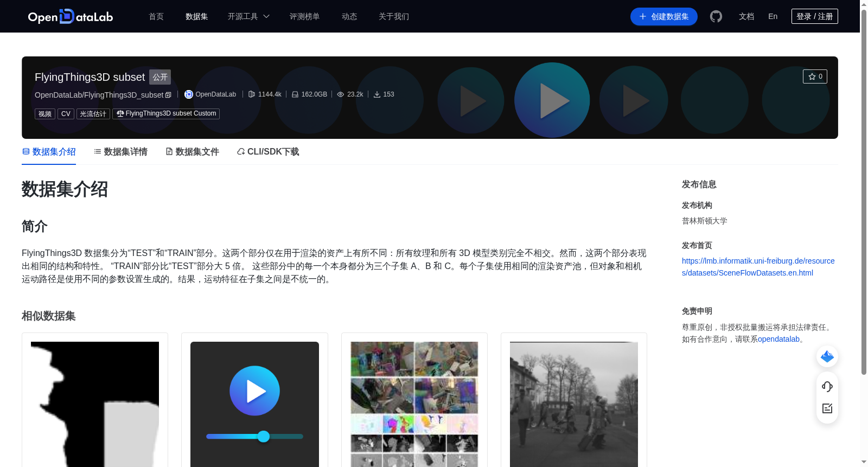This screenshot has width=868, height=467.
Task: Open 关于我们 navigation item
Action: pos(394,16)
